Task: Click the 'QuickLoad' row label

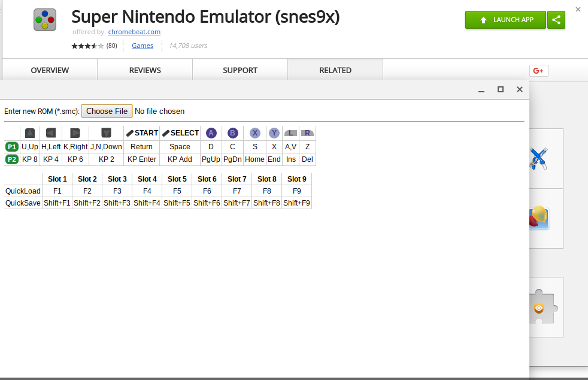Action: click(x=23, y=191)
